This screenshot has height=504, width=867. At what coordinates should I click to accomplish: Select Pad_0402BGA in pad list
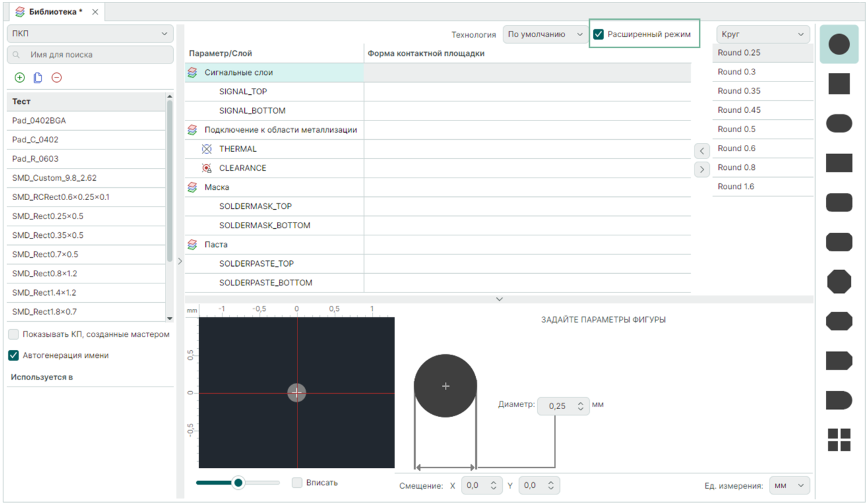click(39, 121)
